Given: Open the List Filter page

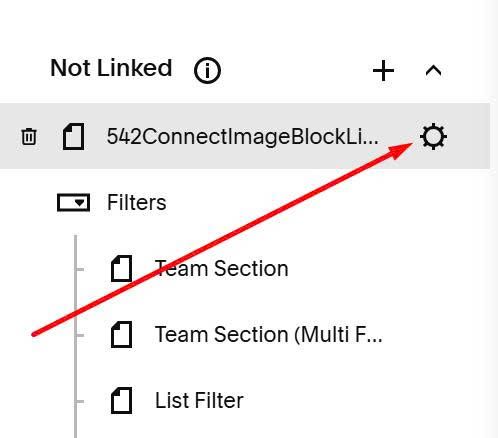Looking at the screenshot, I should pyautogui.click(x=199, y=400).
